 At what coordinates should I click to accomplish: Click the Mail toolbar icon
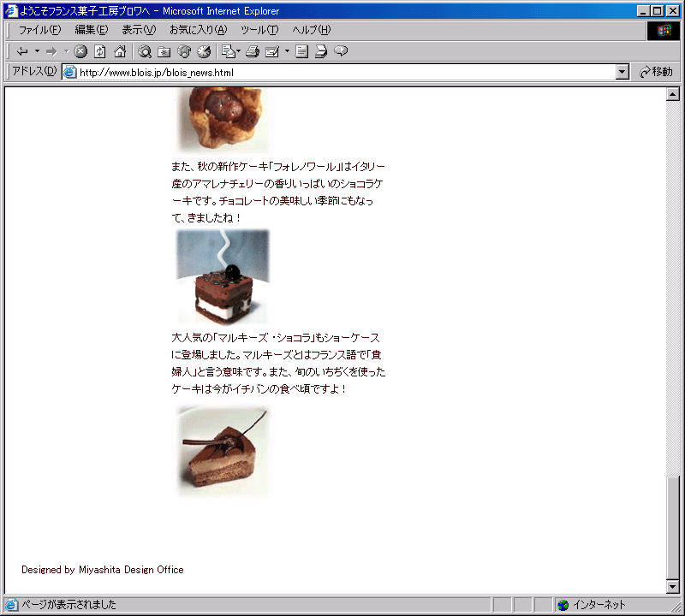point(228,51)
